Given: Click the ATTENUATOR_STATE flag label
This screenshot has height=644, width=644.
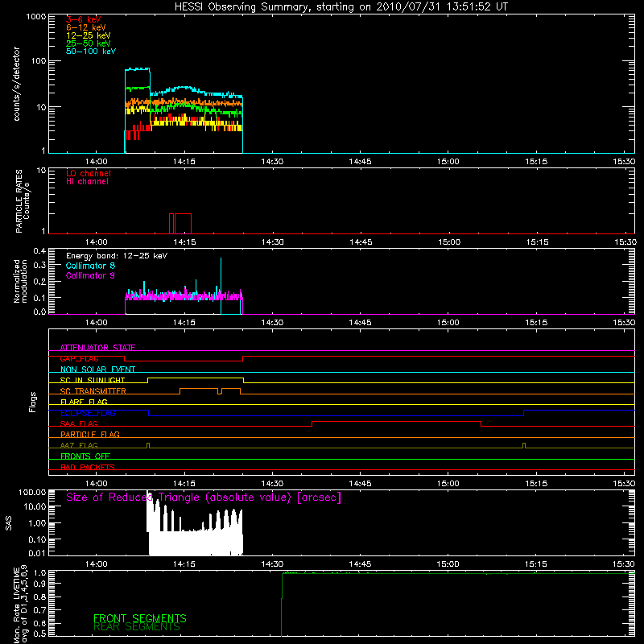Looking at the screenshot, I should pos(97,348).
